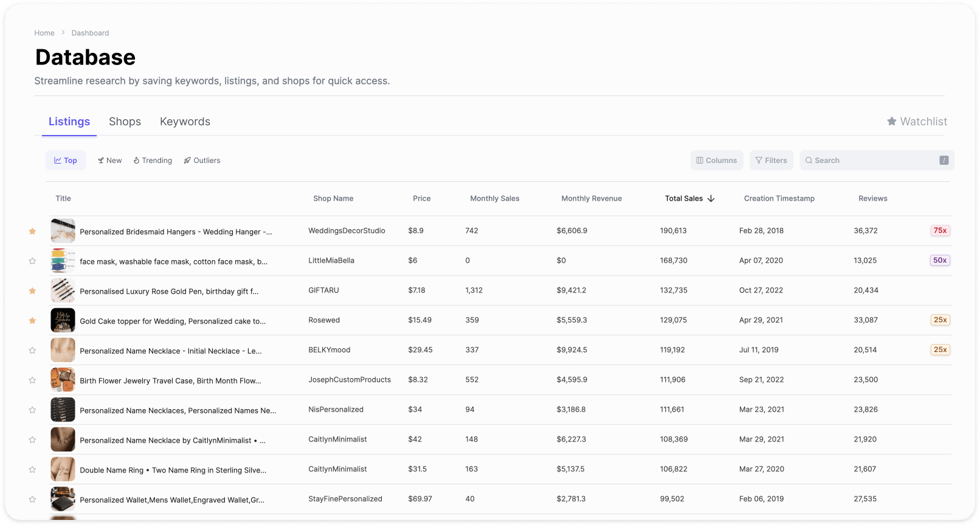Open shop BELKYmood
Screen dimensions: 980x526
click(x=330, y=350)
